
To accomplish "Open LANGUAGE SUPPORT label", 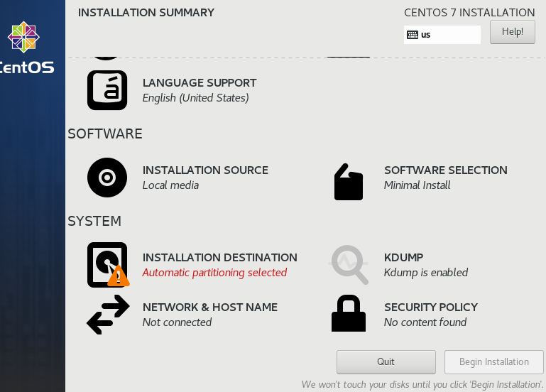I will click(x=200, y=83).
